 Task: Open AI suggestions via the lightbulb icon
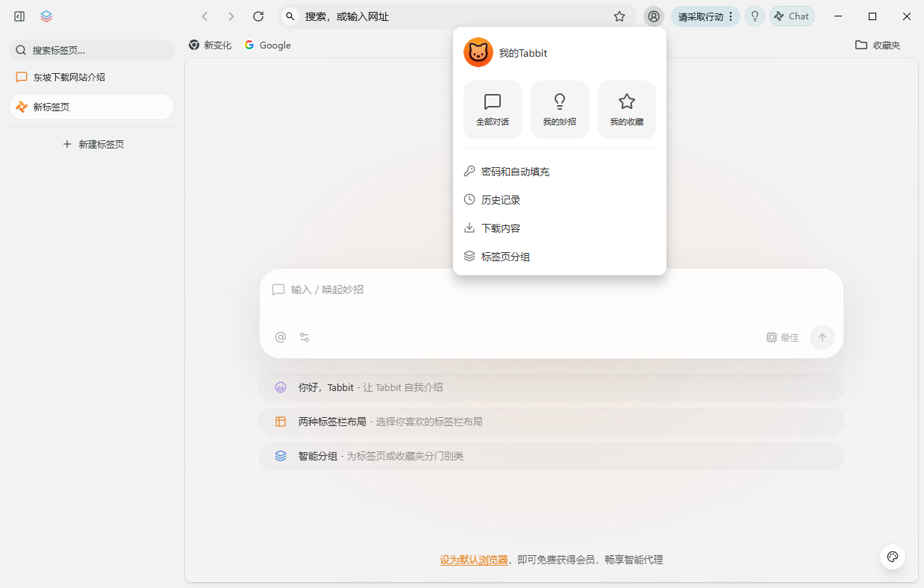[x=754, y=16]
